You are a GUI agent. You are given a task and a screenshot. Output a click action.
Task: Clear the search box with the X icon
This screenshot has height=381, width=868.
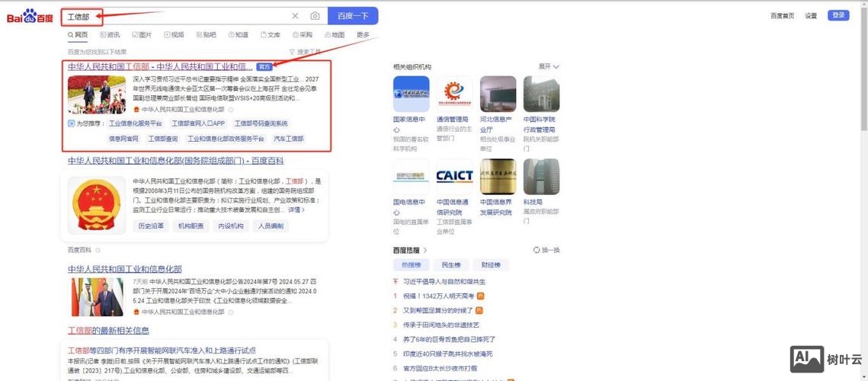[x=295, y=16]
